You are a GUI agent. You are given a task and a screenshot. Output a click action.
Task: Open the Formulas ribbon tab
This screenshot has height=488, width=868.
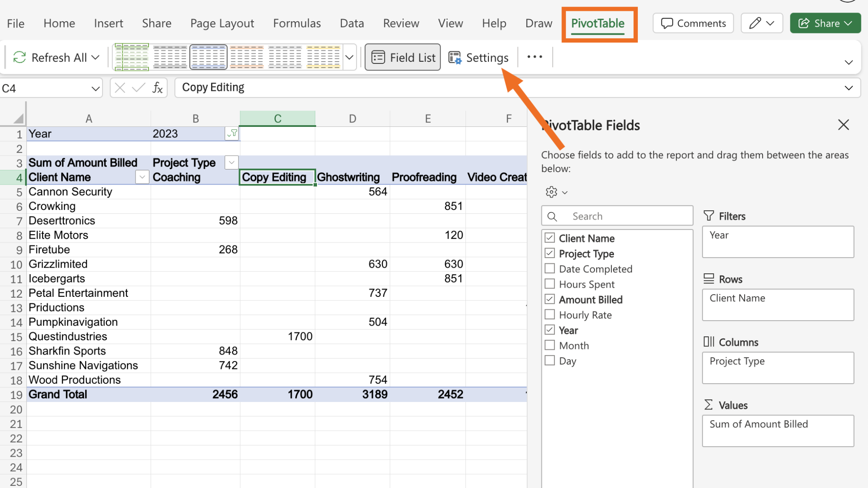pyautogui.click(x=297, y=23)
